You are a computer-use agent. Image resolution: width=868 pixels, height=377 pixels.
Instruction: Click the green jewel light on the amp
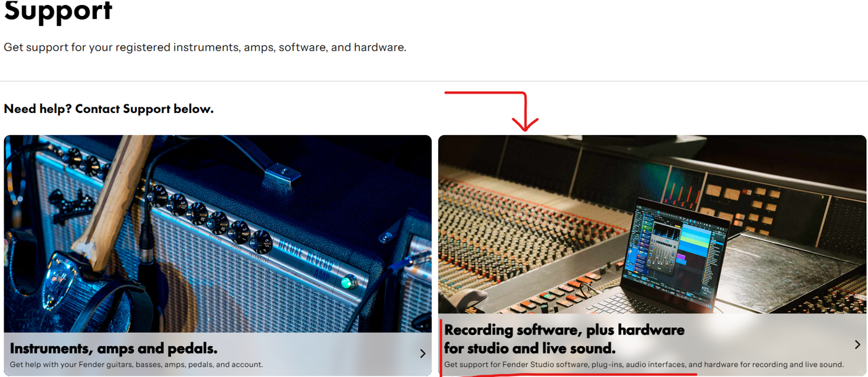pyautogui.click(x=347, y=283)
